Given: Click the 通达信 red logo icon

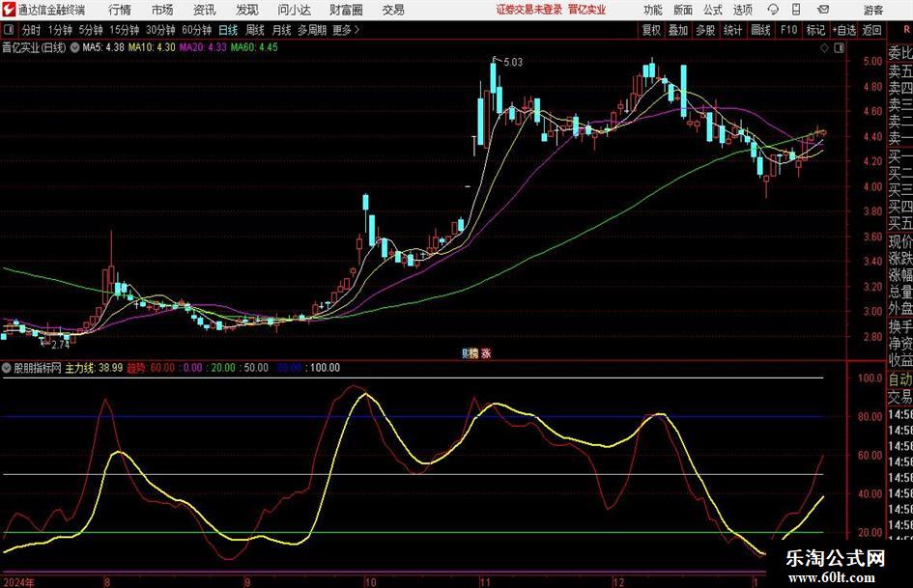Looking at the screenshot, I should coord(8,10).
